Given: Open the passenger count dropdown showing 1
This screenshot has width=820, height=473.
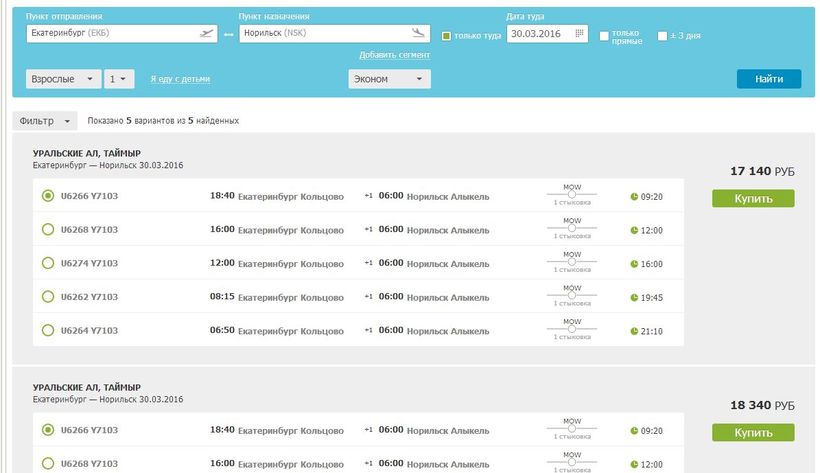Looking at the screenshot, I should pos(120,79).
